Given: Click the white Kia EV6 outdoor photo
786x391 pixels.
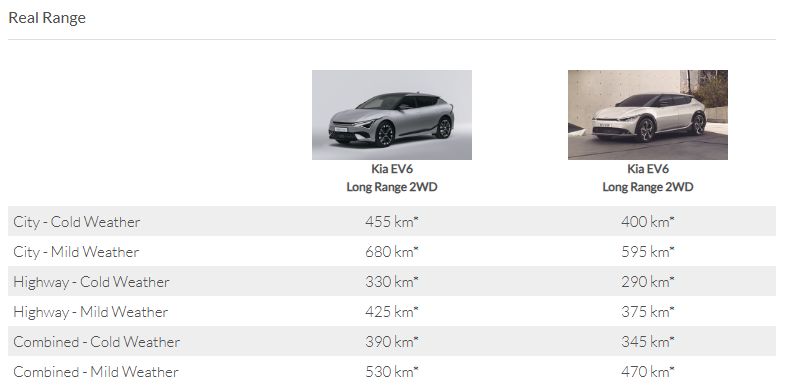Looking at the screenshot, I should 648,115.
